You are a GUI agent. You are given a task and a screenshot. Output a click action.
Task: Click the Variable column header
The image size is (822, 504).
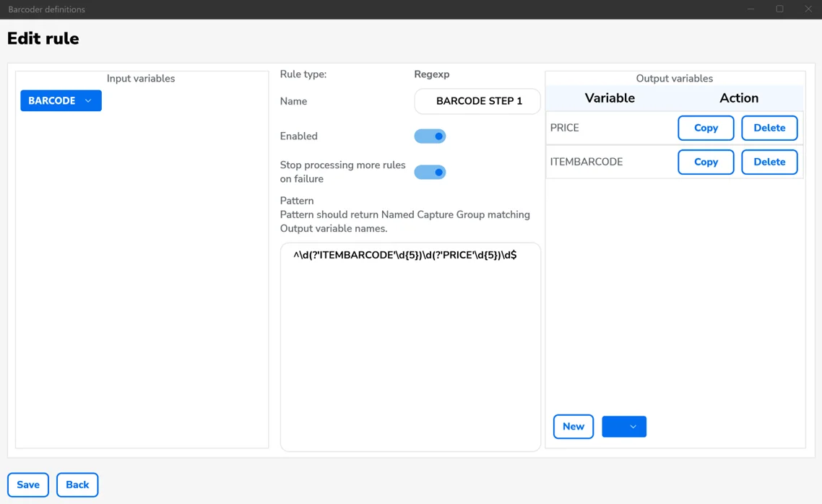click(x=610, y=98)
